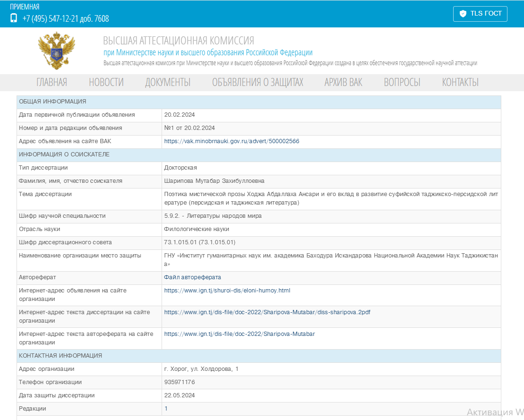
Task: Click the value Филологические науки
Action: tap(197, 229)
